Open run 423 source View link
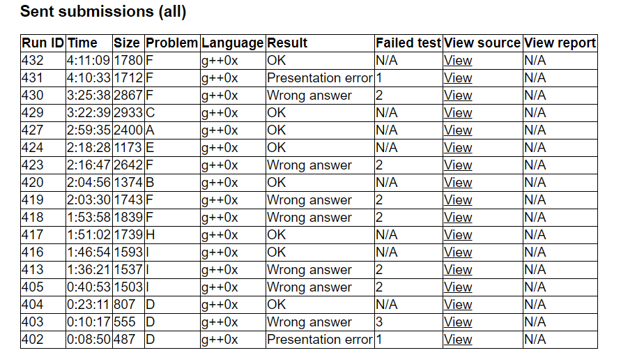The image size is (644, 362). point(458,165)
